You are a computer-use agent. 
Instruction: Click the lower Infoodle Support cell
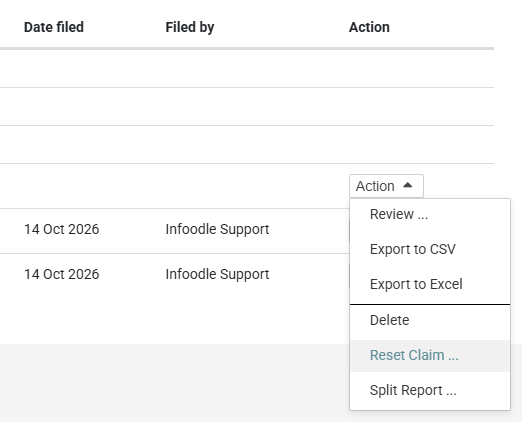(217, 274)
